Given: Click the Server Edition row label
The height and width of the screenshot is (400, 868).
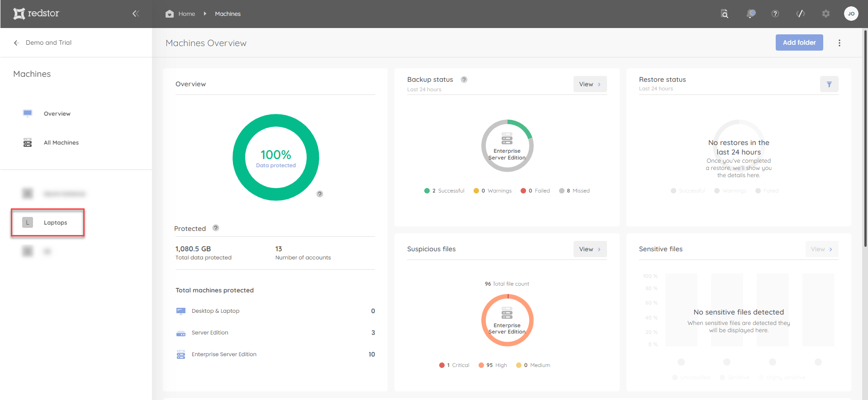Looking at the screenshot, I should click(x=210, y=333).
